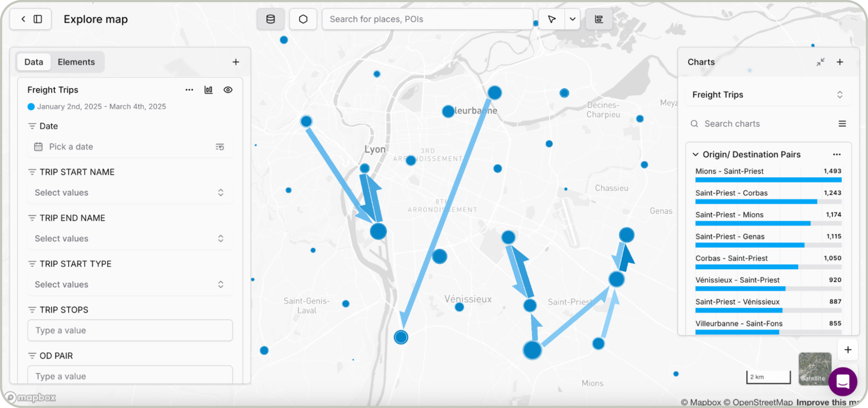This screenshot has width=868, height=408.
Task: Click the Freight Trips layer color dot
Action: [31, 107]
